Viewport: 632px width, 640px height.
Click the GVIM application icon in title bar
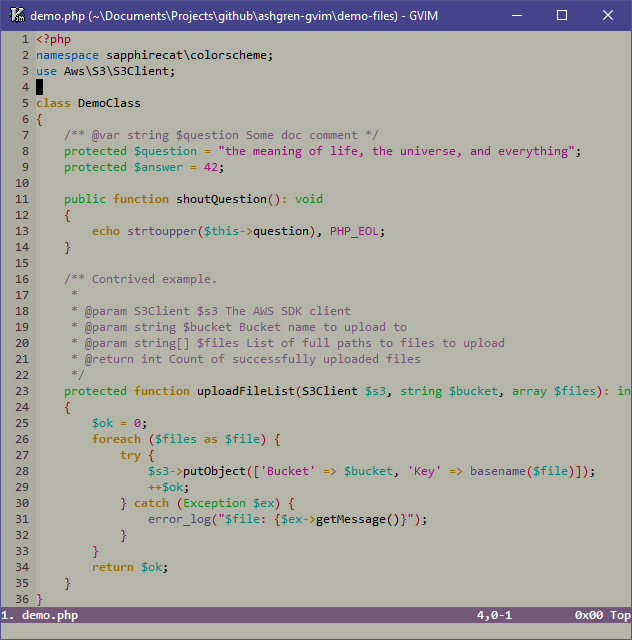coord(17,15)
